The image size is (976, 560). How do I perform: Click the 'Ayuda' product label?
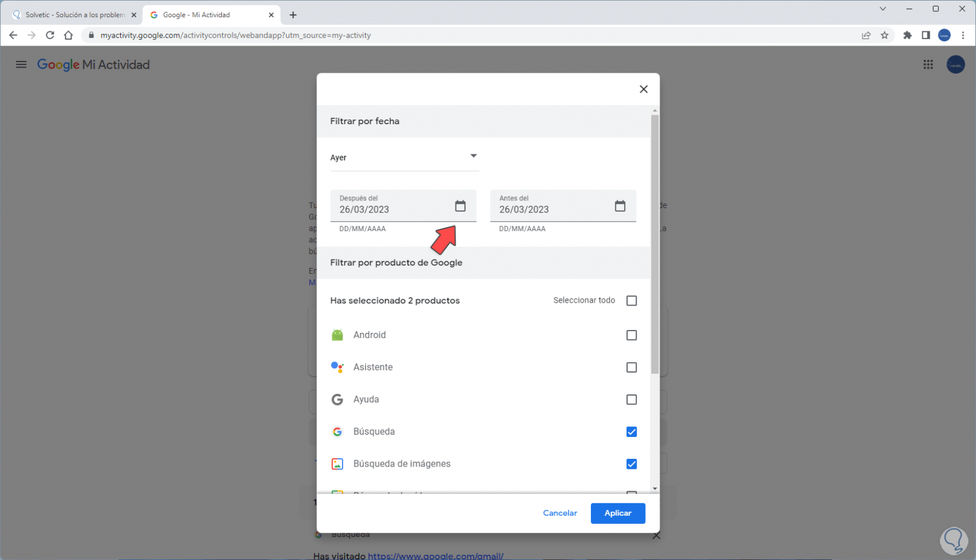click(x=366, y=400)
